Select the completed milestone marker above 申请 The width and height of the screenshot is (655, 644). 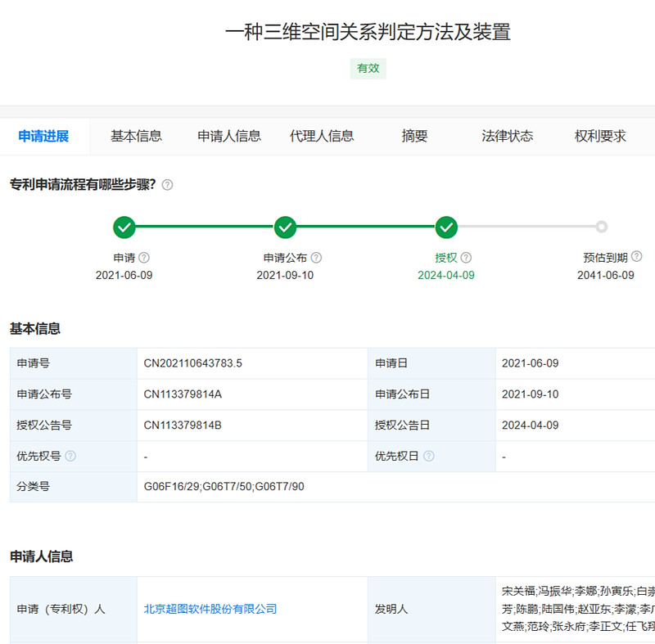(x=124, y=227)
